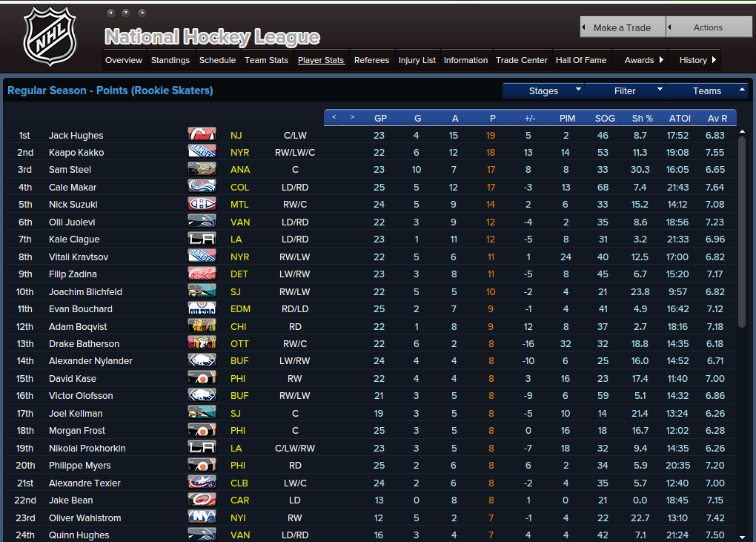Click the NHL shield logo
Screen dimensions: 756x542
(x=50, y=36)
